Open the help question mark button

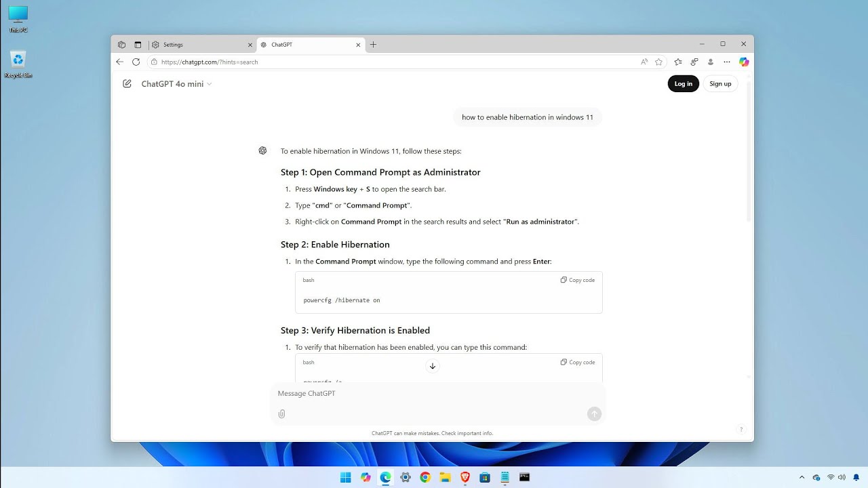click(x=741, y=429)
